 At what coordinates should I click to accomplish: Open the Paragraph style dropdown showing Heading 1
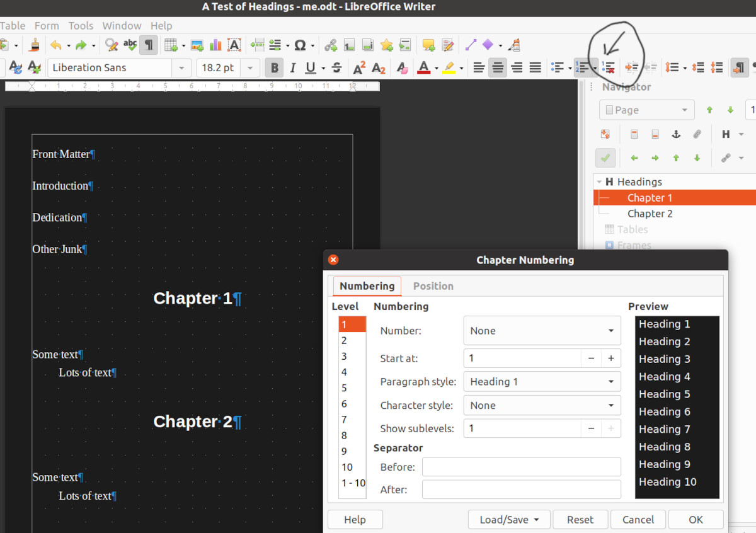pyautogui.click(x=542, y=382)
